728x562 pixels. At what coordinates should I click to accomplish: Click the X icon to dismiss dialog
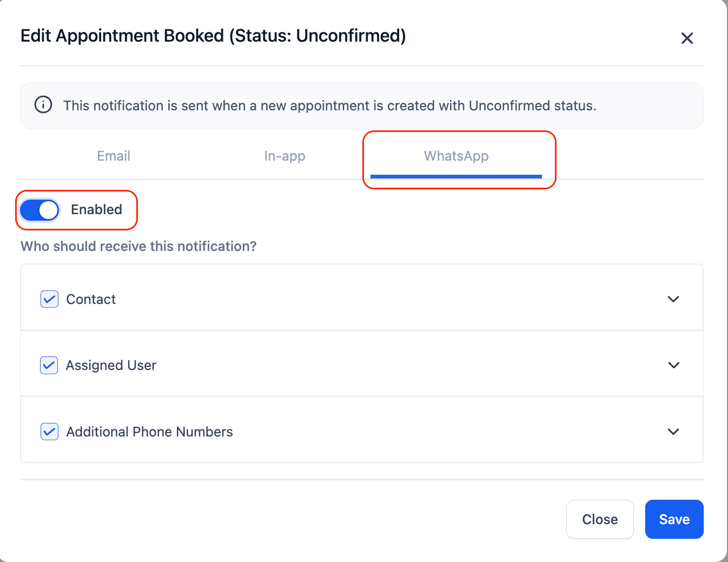(687, 38)
